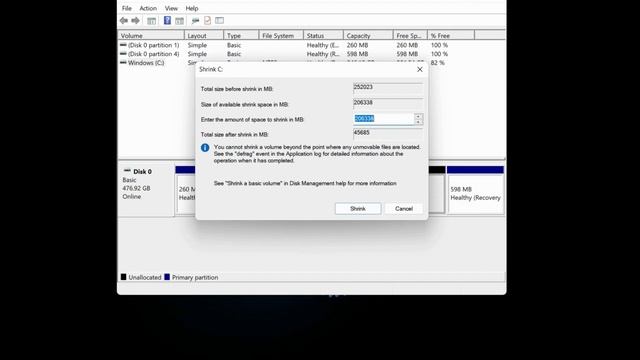Close the Shrink C: dialog with the X
Screen dimensions: 640x360
[x=420, y=69]
